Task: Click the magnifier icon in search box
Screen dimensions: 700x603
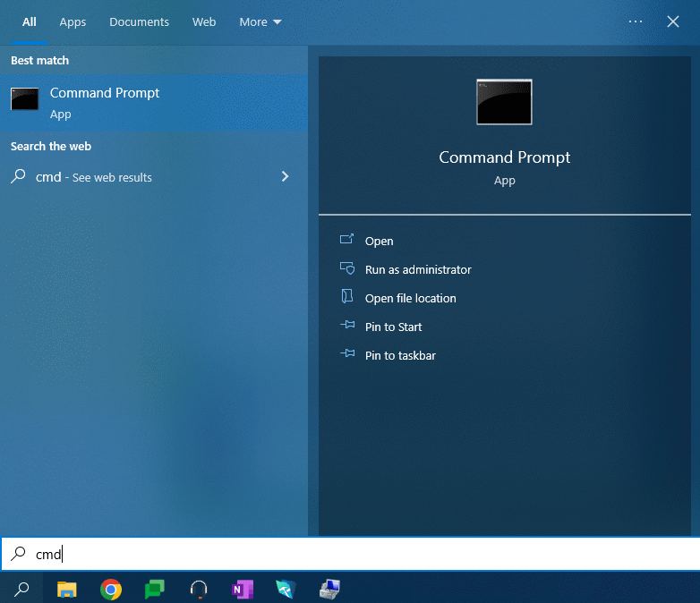Action: (x=18, y=554)
